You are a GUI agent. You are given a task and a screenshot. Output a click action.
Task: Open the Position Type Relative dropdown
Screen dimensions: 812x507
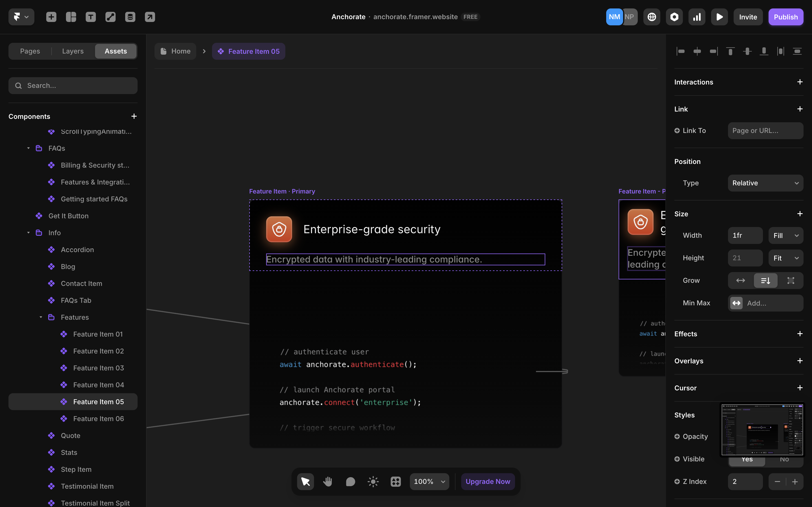click(x=765, y=183)
